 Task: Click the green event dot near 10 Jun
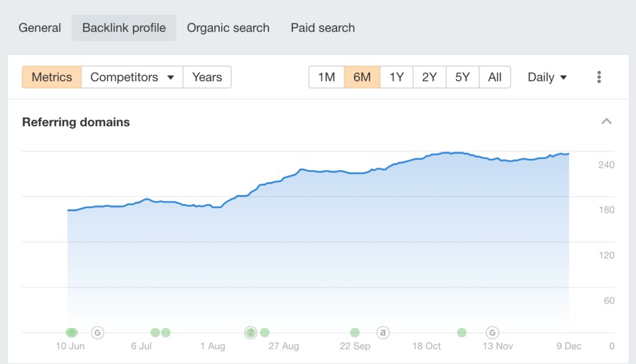pyautogui.click(x=71, y=333)
